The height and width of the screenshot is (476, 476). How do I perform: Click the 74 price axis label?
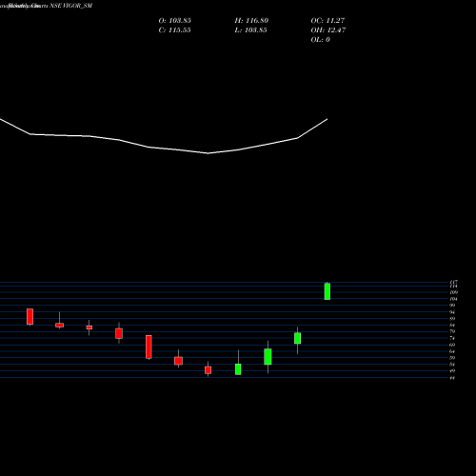[x=452, y=338]
